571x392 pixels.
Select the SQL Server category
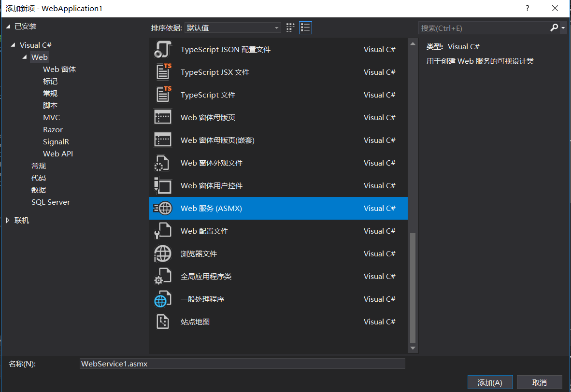point(51,202)
